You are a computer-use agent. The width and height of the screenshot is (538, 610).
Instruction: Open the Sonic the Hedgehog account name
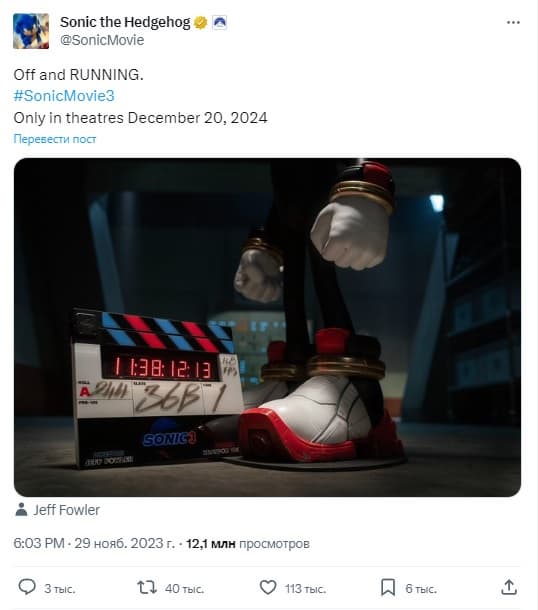tap(125, 23)
